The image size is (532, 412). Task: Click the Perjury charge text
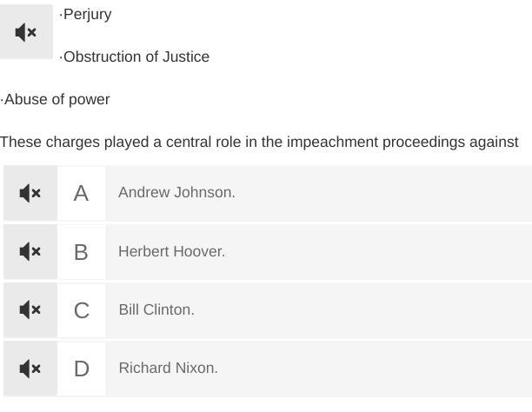[87, 15]
